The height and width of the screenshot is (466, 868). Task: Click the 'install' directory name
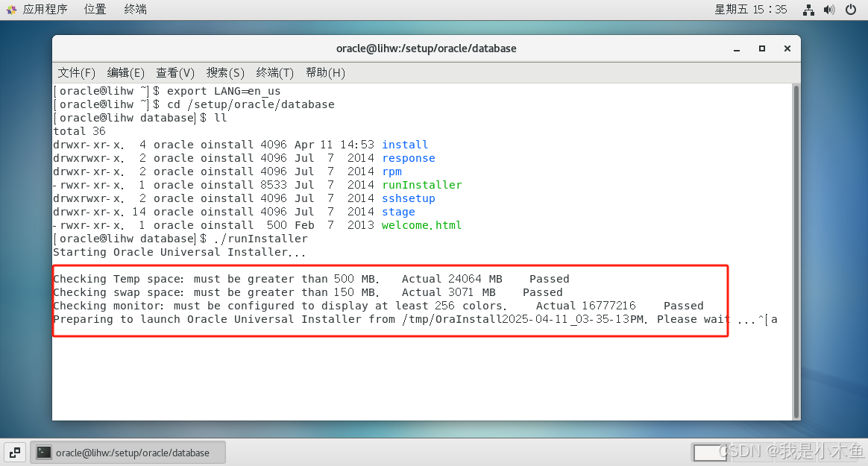pyautogui.click(x=405, y=145)
